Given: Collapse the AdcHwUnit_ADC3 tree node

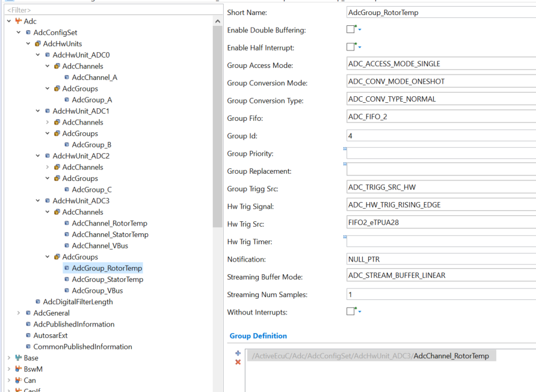Looking at the screenshot, I should click(39, 200).
